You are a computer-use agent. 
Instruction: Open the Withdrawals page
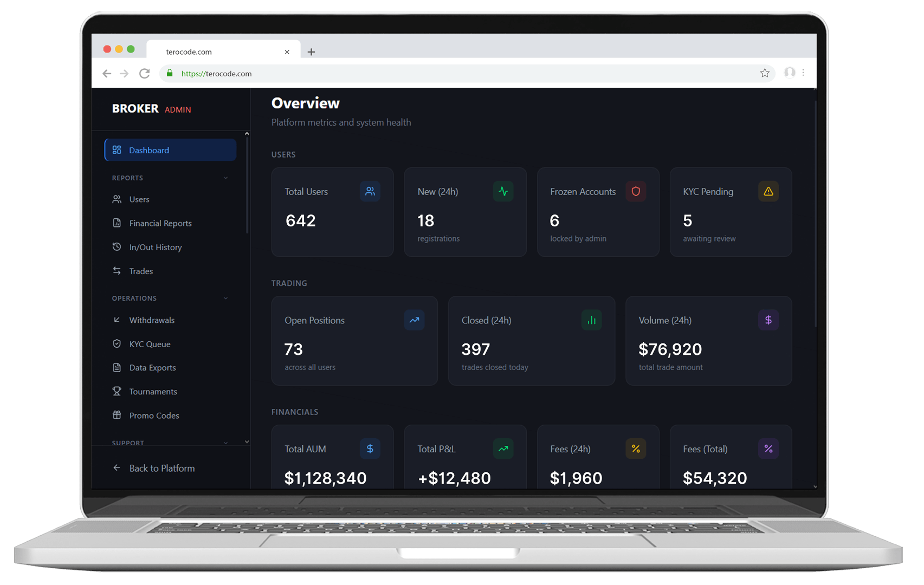click(152, 320)
